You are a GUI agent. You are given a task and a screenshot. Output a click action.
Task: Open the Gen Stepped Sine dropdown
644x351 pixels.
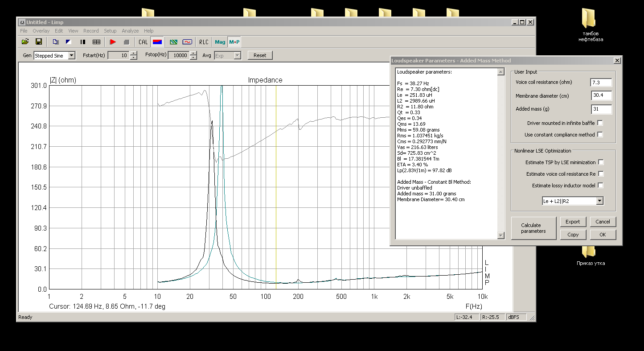[72, 56]
